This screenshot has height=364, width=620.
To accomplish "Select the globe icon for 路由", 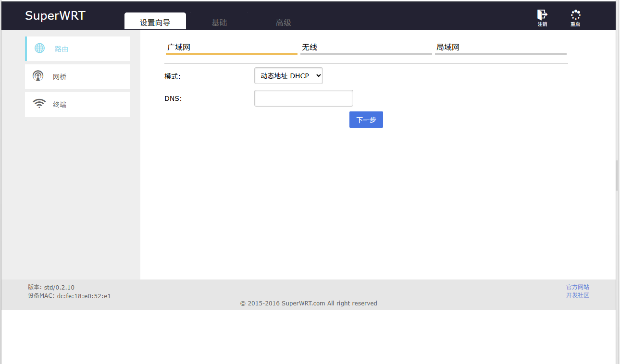I will [x=39, y=48].
